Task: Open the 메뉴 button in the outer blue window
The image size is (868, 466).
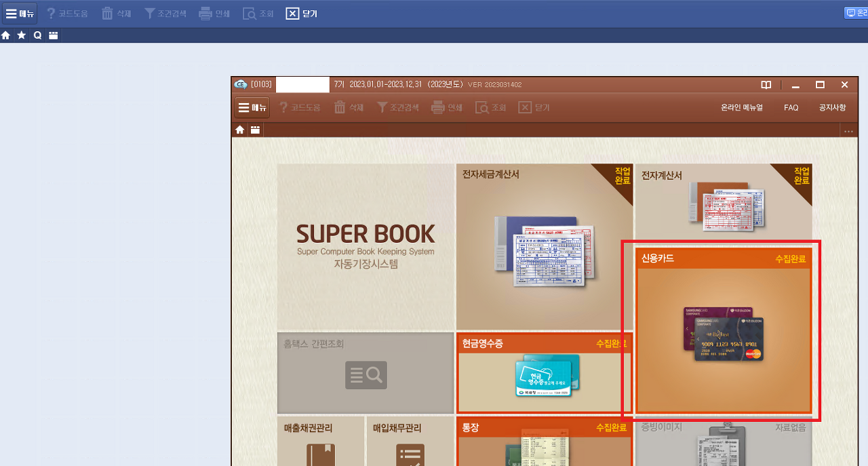Action: pyautogui.click(x=20, y=14)
